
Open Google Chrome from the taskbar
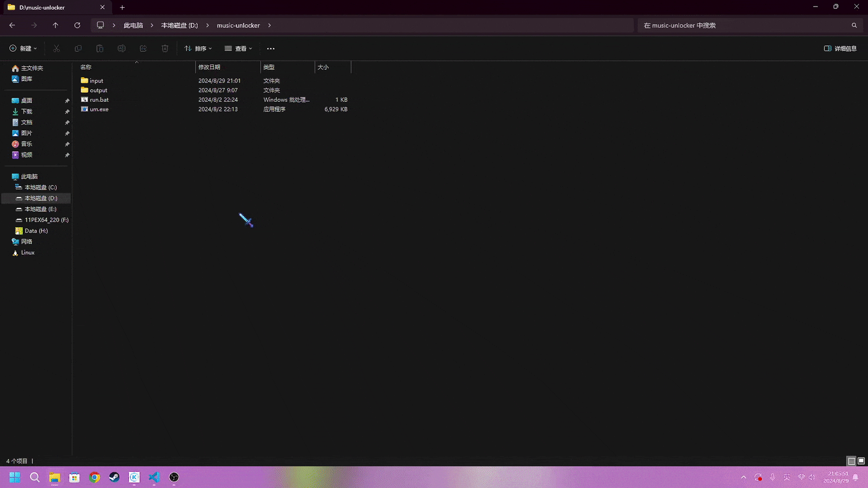[94, 477]
